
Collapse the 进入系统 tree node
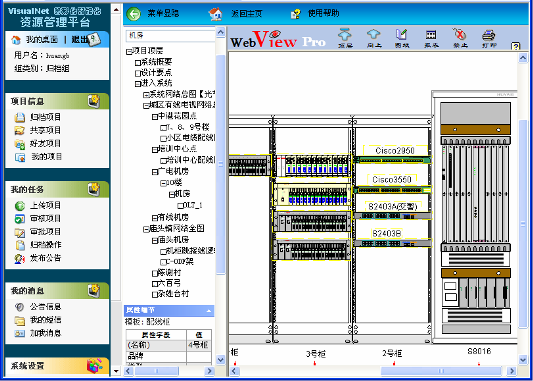[137, 84]
